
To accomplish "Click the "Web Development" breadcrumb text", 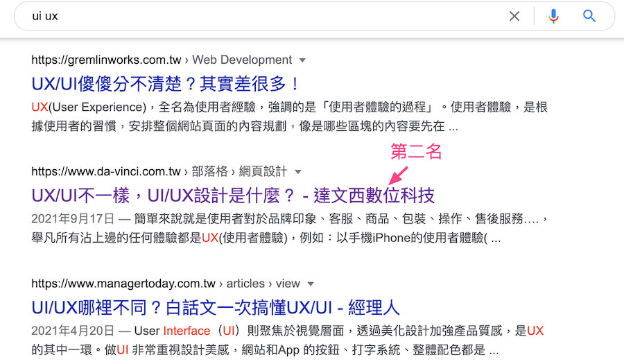I will click(242, 60).
